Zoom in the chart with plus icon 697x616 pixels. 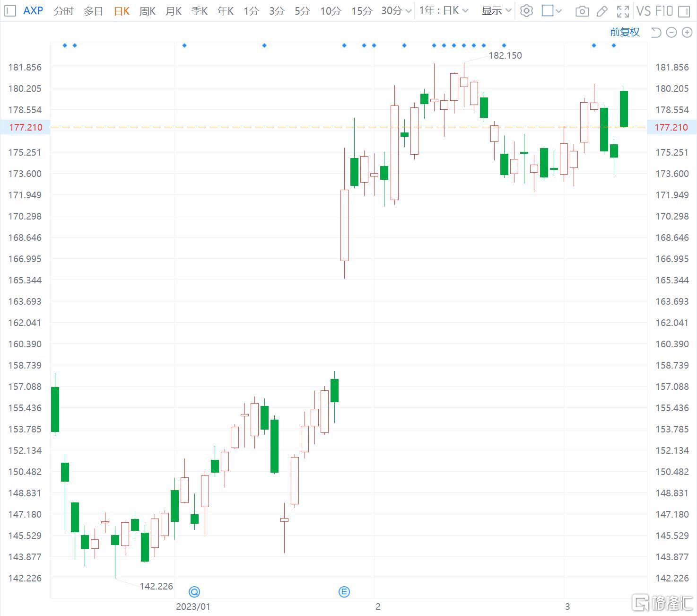click(687, 32)
